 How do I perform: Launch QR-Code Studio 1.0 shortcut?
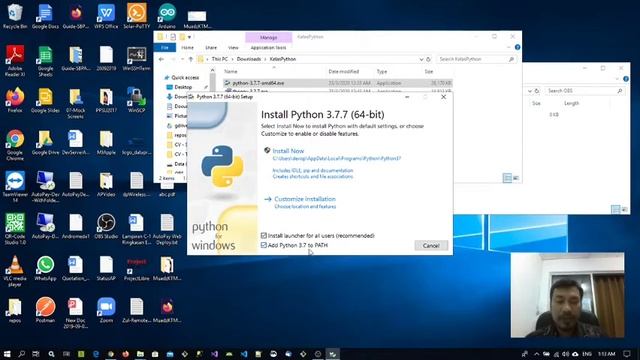(x=15, y=229)
